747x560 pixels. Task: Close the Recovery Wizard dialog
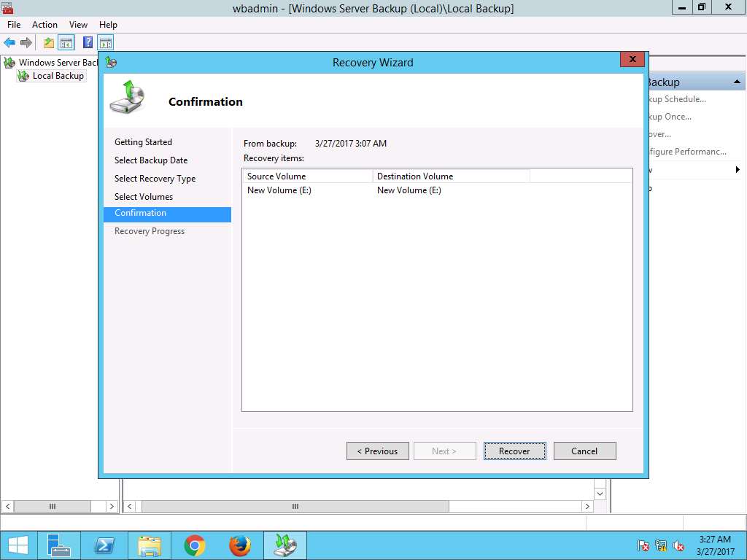[632, 59]
